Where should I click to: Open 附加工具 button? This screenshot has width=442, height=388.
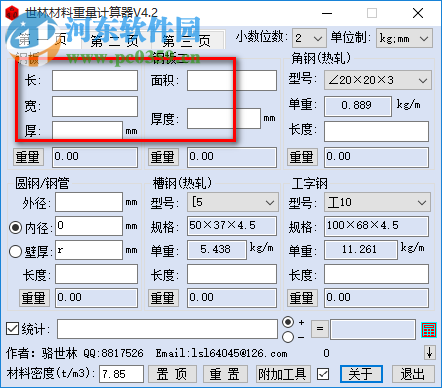tap(283, 374)
